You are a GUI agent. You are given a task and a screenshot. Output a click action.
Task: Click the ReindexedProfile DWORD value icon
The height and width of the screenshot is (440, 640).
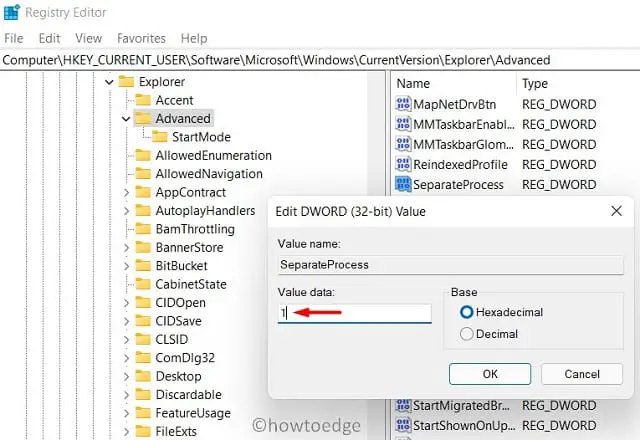(403, 164)
